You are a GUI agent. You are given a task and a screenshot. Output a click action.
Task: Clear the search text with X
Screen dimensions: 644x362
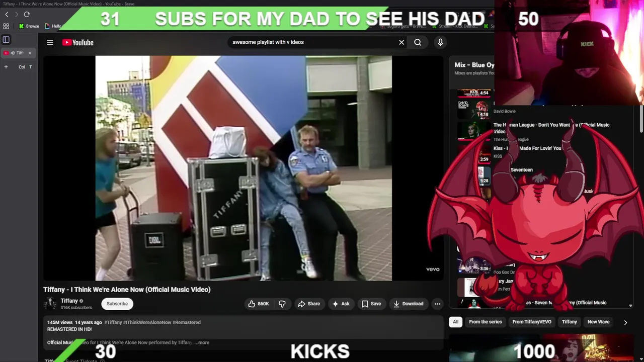tap(401, 42)
